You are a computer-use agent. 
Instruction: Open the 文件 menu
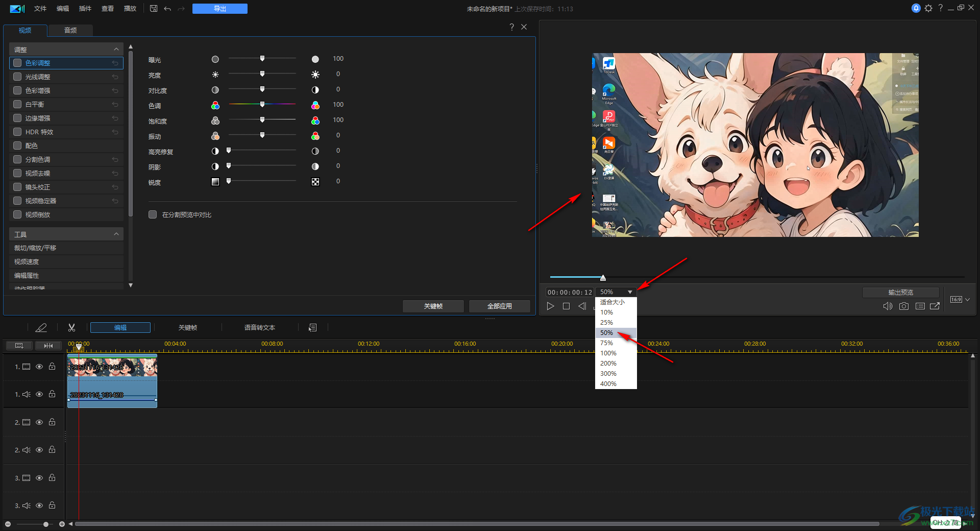pos(40,9)
